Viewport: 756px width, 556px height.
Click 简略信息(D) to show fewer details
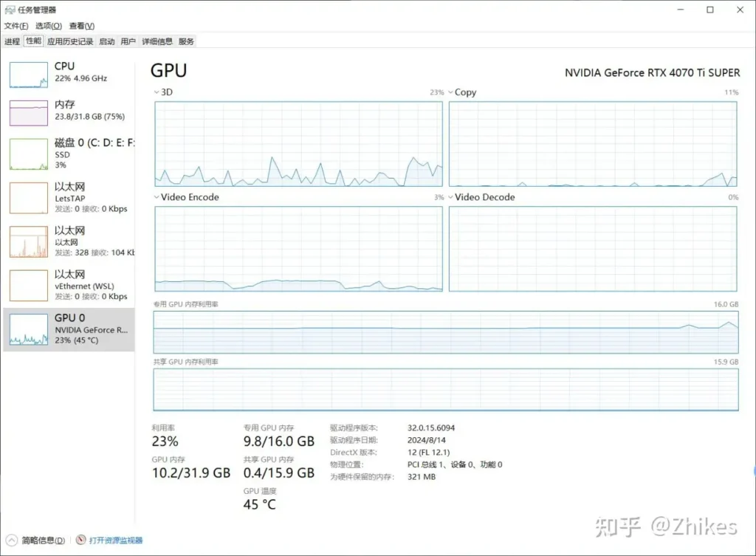[x=43, y=540]
